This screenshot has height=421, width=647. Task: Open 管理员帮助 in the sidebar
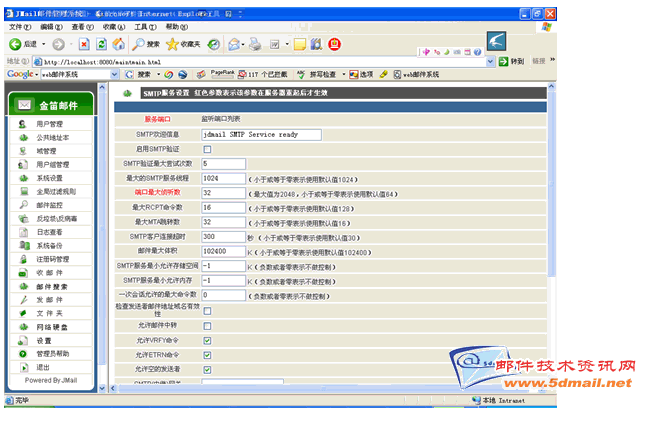pos(54,353)
